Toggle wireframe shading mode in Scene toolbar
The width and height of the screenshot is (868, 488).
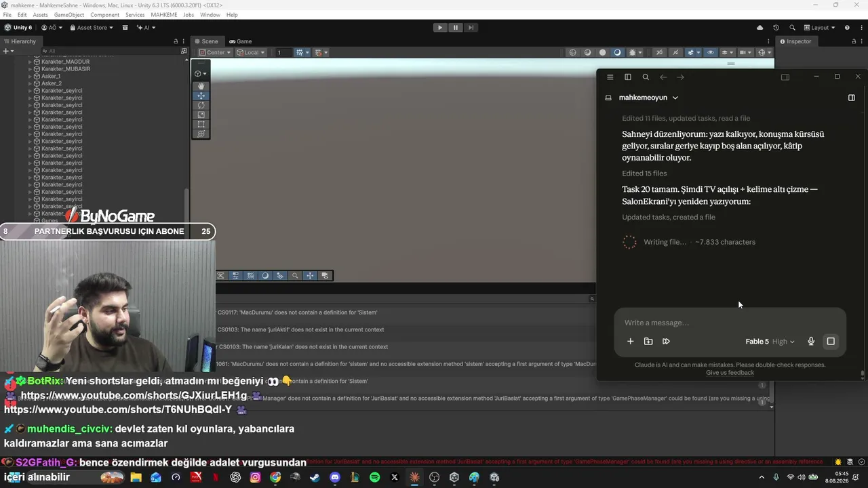click(573, 52)
